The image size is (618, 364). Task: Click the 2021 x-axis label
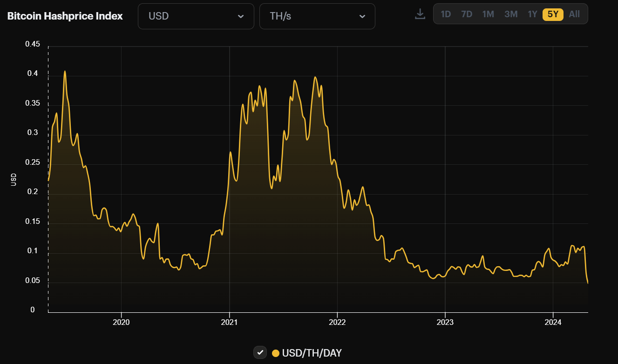229,322
